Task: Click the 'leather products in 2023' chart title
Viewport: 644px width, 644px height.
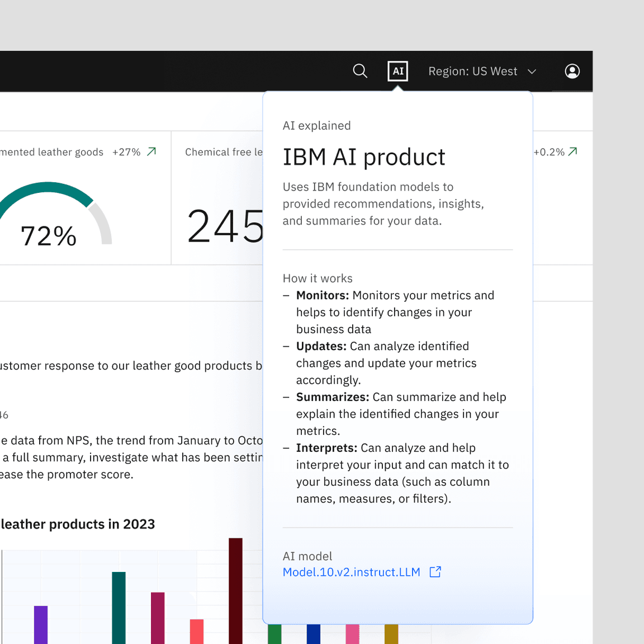Action: pos(78,524)
